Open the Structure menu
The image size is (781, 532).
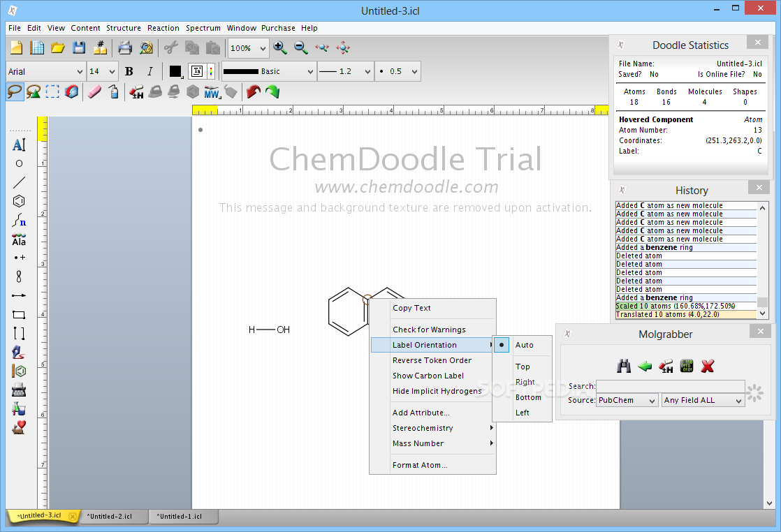(x=124, y=28)
